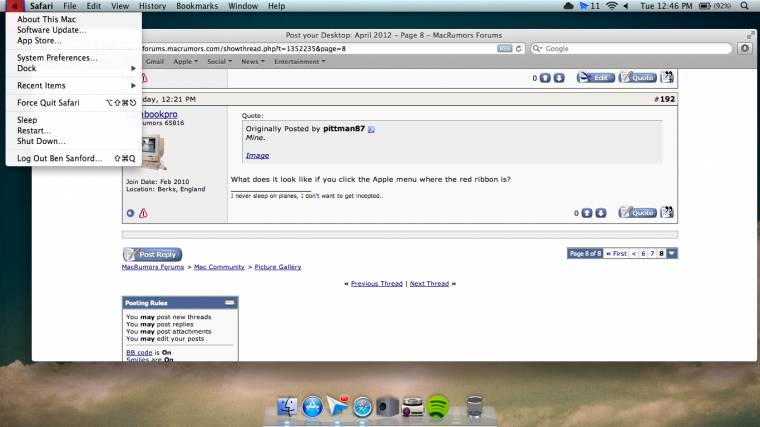Click the post number #192 link

[665, 99]
